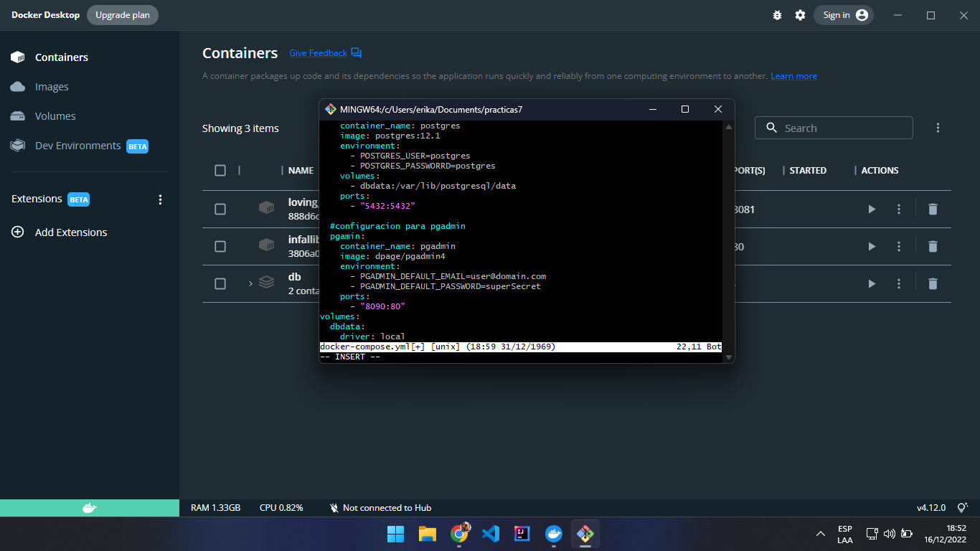The image size is (980, 551).
Task: Check the select-all containers checkbox
Action: coord(220,170)
